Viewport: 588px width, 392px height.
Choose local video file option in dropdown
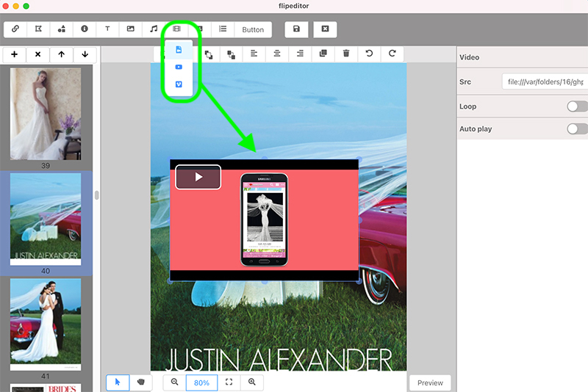[x=179, y=50]
